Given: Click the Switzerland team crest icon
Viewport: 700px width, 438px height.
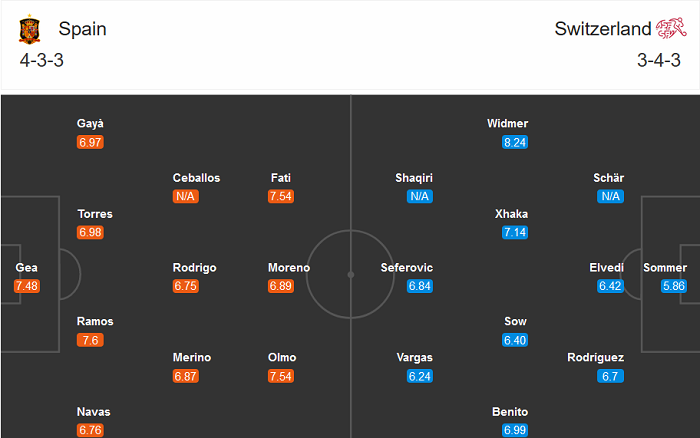Looking at the screenshot, I should (x=669, y=30).
